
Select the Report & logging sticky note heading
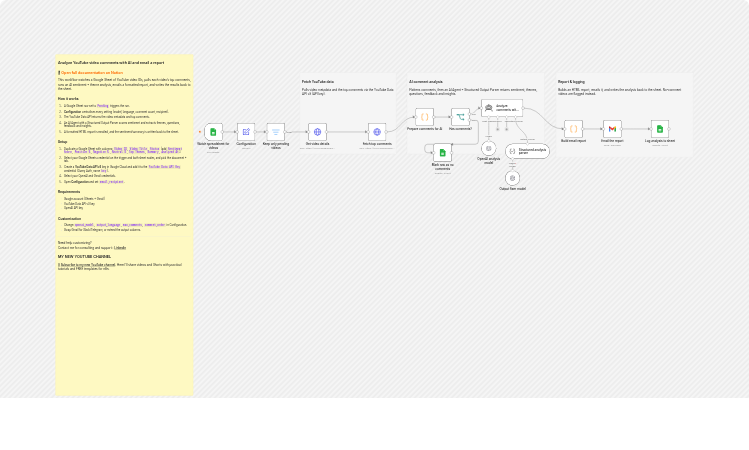click(x=571, y=82)
